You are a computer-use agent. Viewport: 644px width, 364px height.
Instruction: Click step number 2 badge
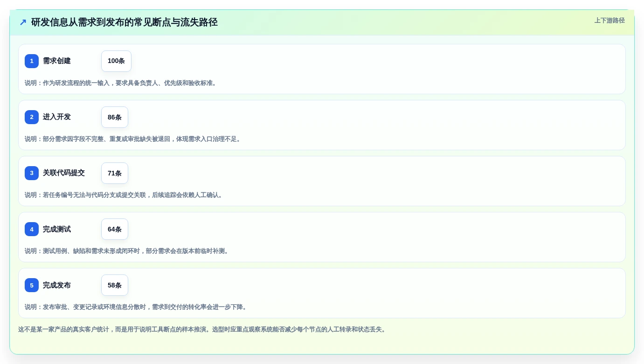tap(32, 117)
